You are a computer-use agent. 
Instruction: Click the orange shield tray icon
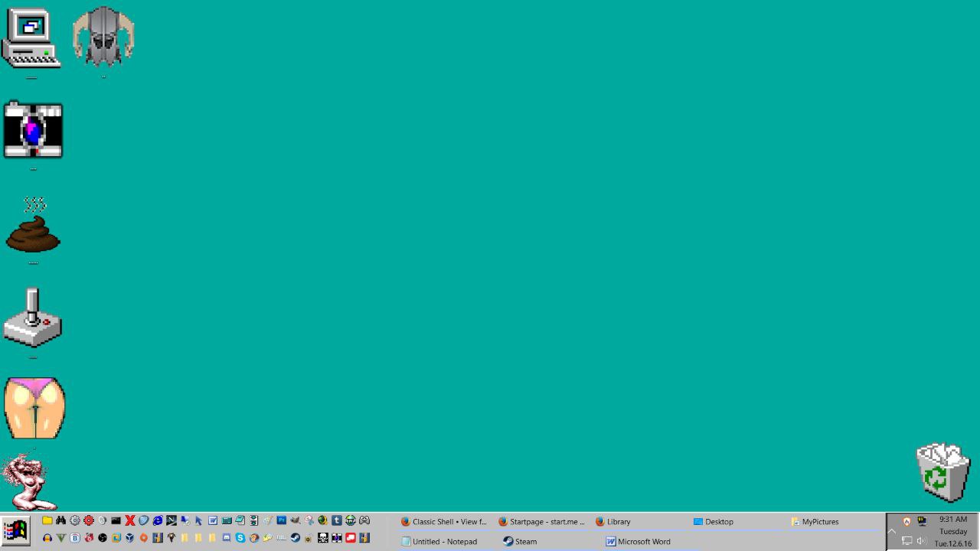906,521
